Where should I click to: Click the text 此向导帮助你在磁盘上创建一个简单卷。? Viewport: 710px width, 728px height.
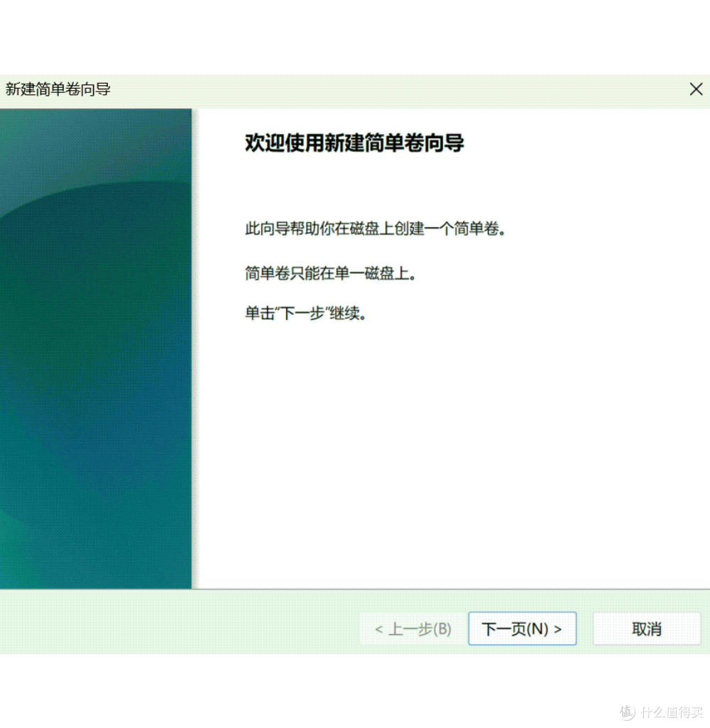coord(376,228)
